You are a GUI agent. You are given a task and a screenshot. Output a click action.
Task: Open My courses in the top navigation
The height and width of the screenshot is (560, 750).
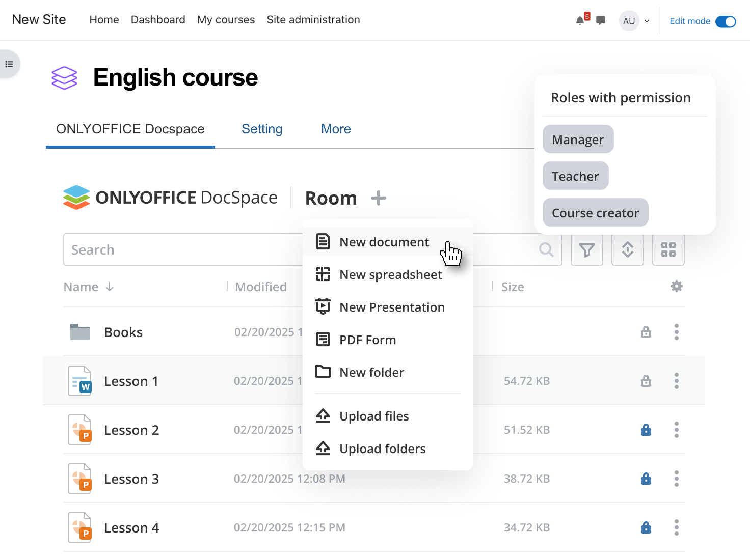[226, 20]
